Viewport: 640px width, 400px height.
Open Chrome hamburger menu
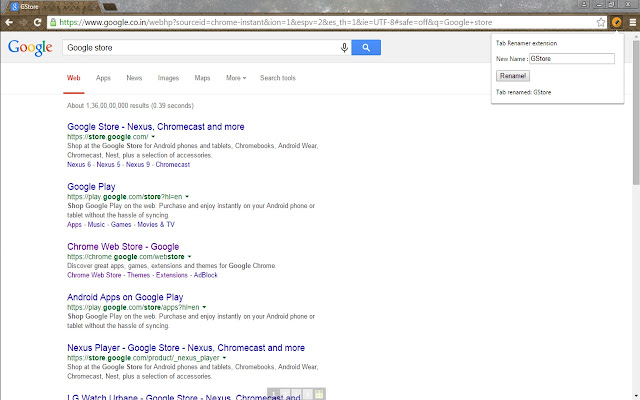point(632,22)
